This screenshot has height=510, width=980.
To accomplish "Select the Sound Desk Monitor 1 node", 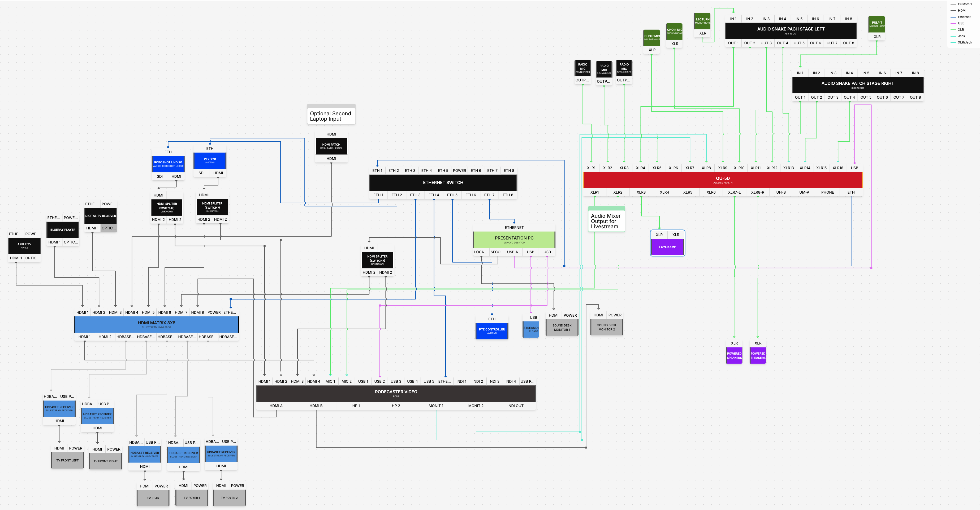I will (x=562, y=328).
